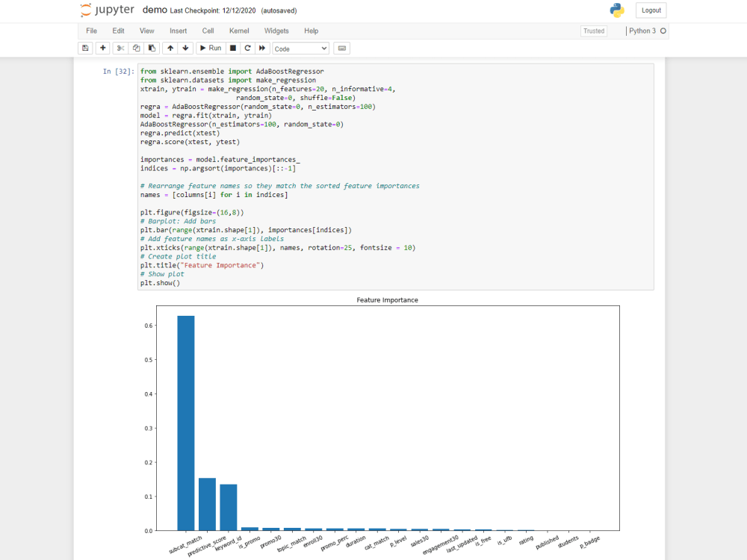Viewport: 747px width, 560px height.
Task: Click the rating axis label
Action: tap(526, 541)
